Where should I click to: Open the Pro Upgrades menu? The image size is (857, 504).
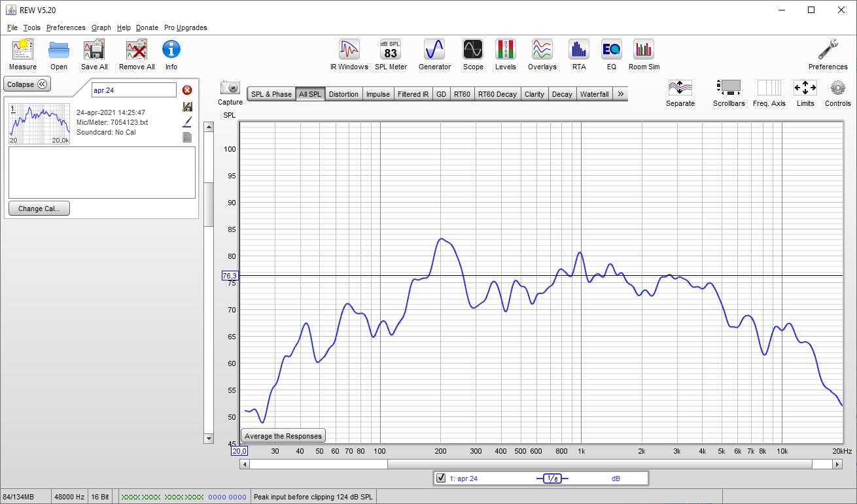(x=185, y=27)
